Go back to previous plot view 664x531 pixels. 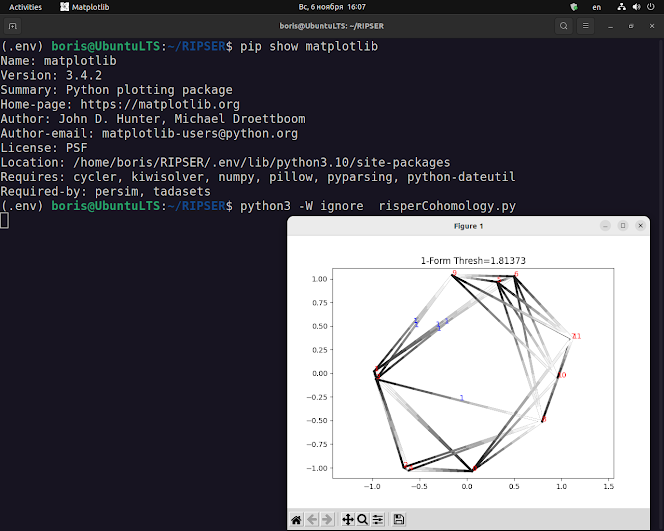click(x=312, y=519)
